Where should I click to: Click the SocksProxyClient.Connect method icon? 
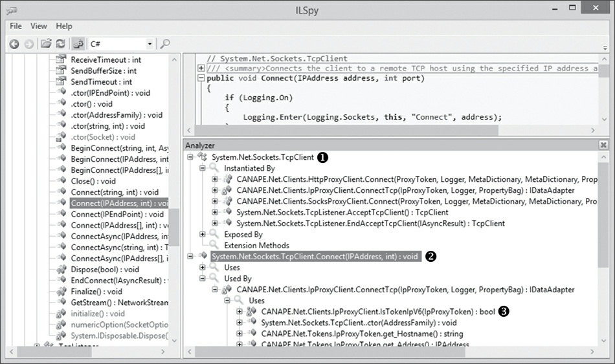point(227,201)
